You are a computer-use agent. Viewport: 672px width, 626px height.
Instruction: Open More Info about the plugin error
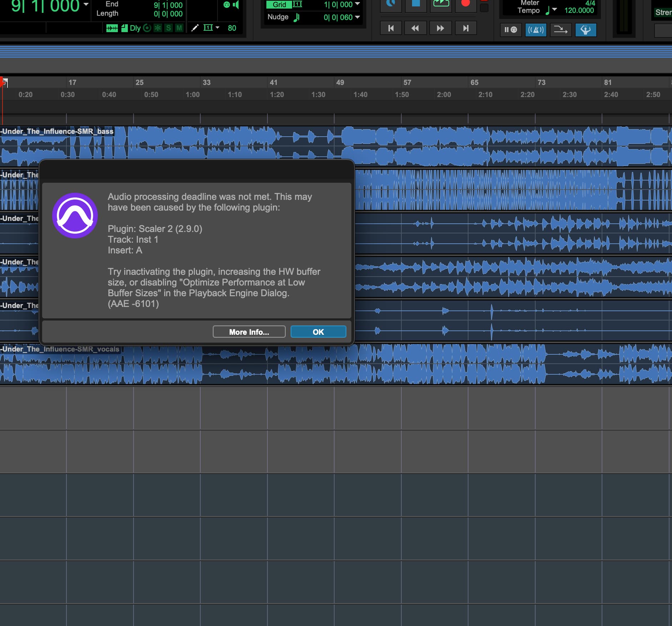(249, 332)
